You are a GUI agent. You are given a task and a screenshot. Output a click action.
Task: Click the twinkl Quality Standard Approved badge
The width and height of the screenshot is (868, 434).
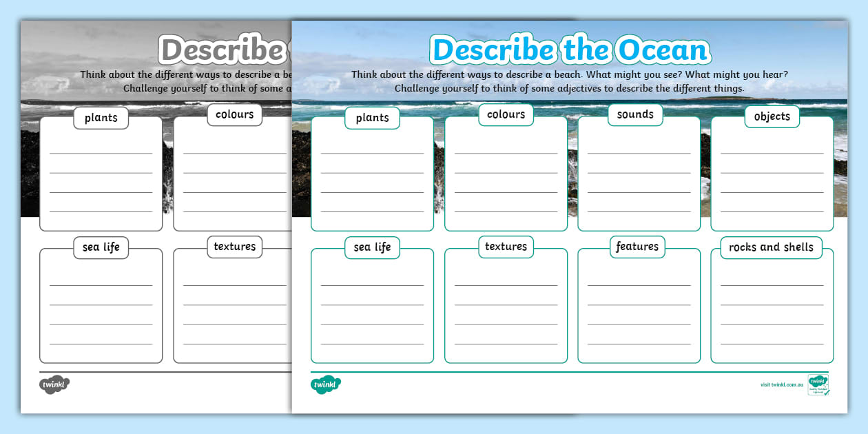(819, 386)
